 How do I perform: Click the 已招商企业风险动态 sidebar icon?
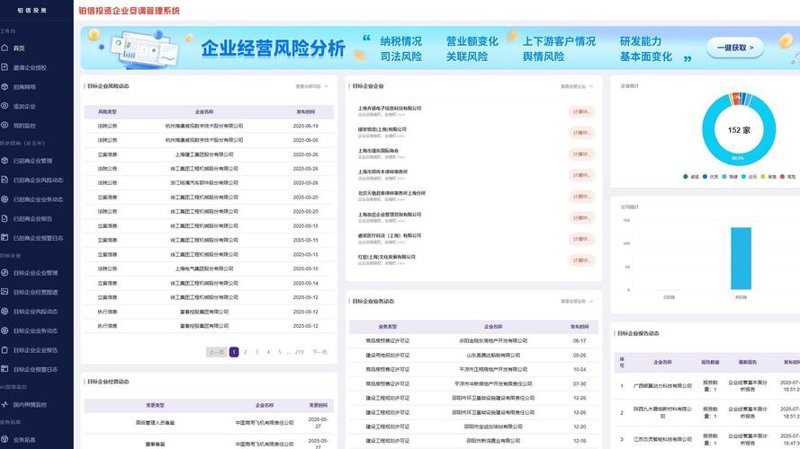(x=5, y=180)
